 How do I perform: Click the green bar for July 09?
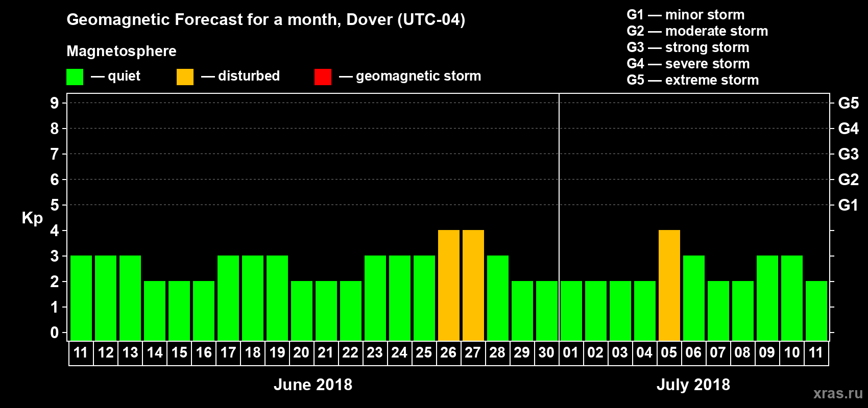coord(767,298)
